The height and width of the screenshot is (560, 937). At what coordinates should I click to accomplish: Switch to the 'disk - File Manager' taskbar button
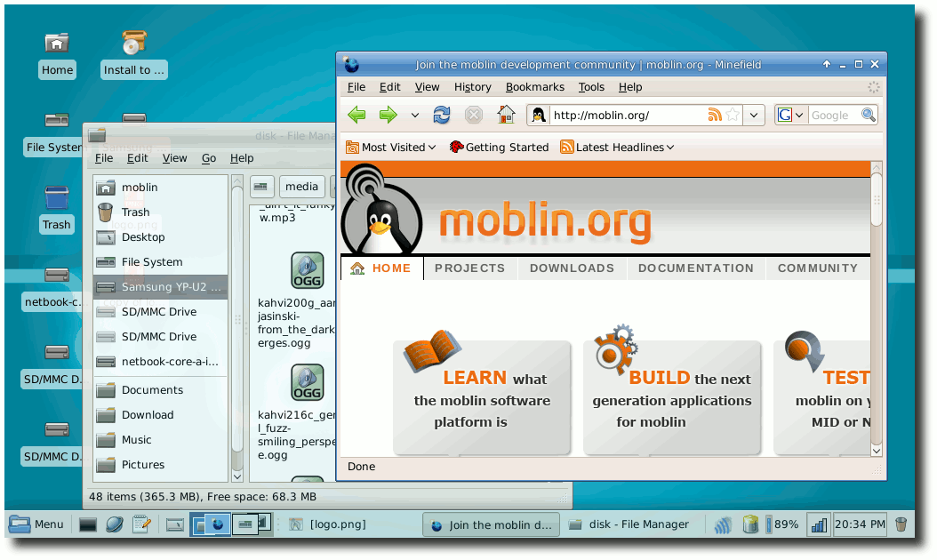[x=629, y=524]
